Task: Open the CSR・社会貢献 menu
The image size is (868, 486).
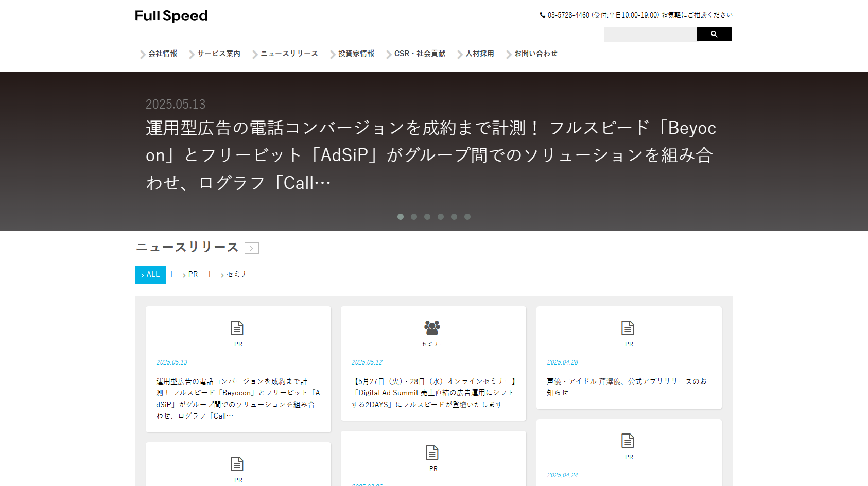Action: 420,54
